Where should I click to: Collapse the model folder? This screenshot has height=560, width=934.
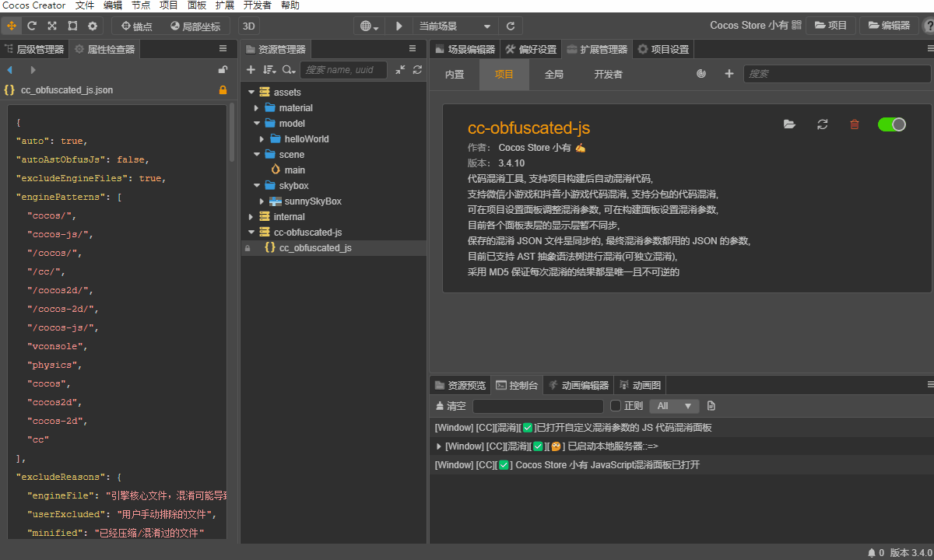coord(257,124)
